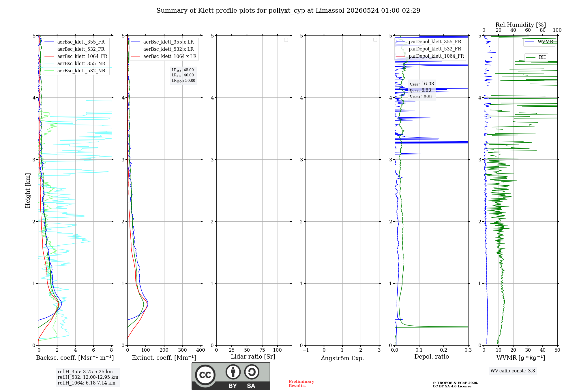
Task: Click tick label 50 on the WVMR axis
Action: click(557, 350)
